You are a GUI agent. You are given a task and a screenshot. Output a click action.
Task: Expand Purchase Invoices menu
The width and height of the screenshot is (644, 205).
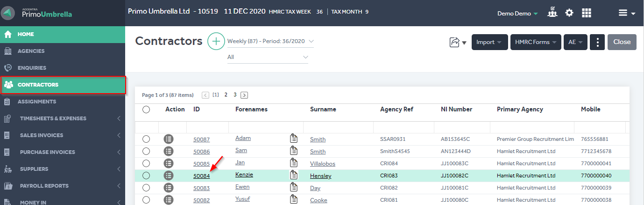pyautogui.click(x=63, y=152)
